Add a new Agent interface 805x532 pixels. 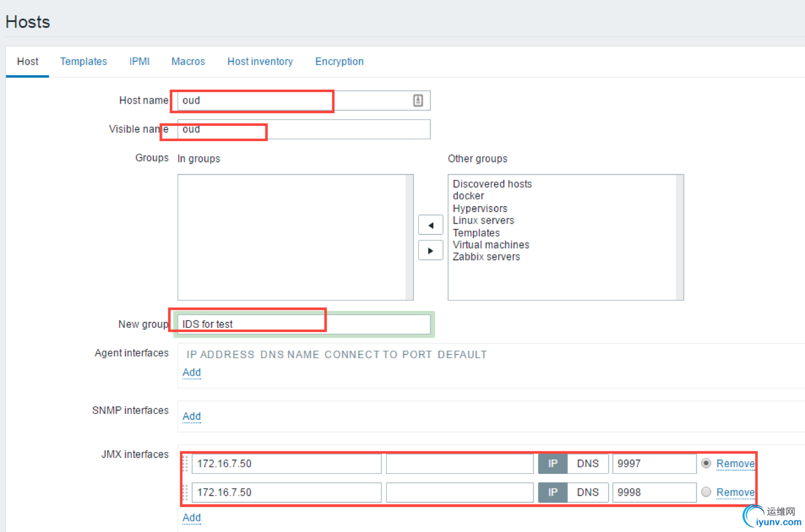pyautogui.click(x=192, y=372)
